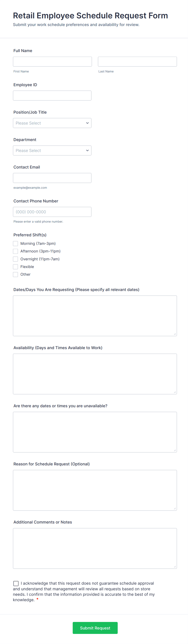Viewport: 188px width, 644px height.
Task: Focus the Reason for Schedule Request box
Action: tap(95, 490)
